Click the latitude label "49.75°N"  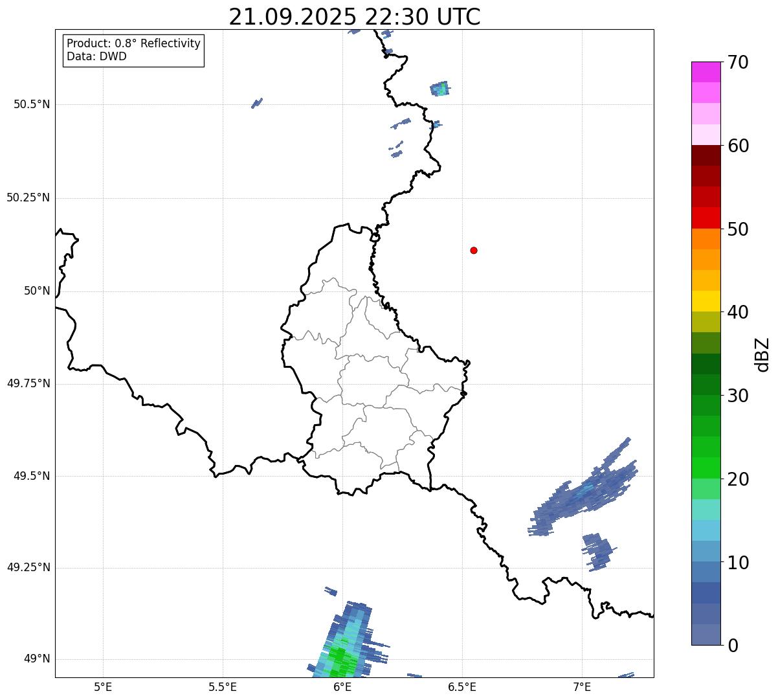click(28, 383)
